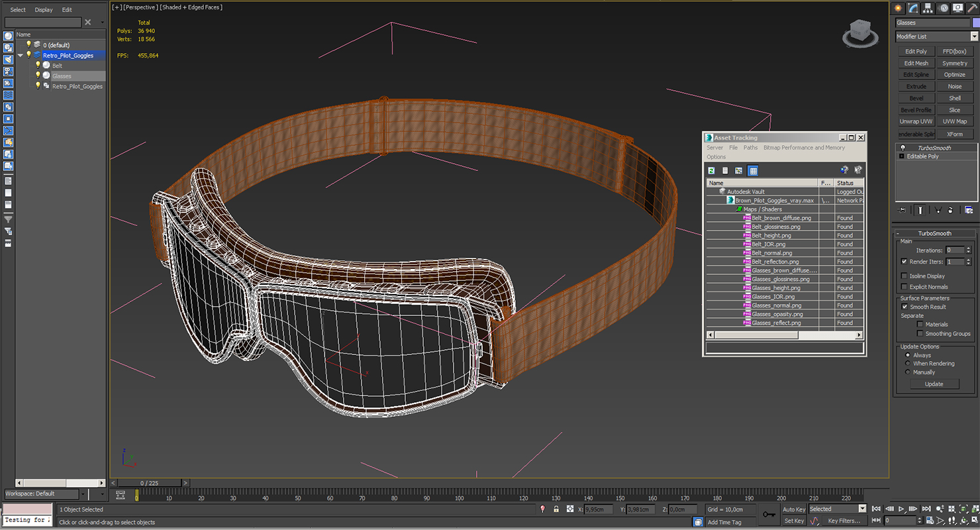Click Isolate Selection toggle icon in status bar

coord(543,509)
